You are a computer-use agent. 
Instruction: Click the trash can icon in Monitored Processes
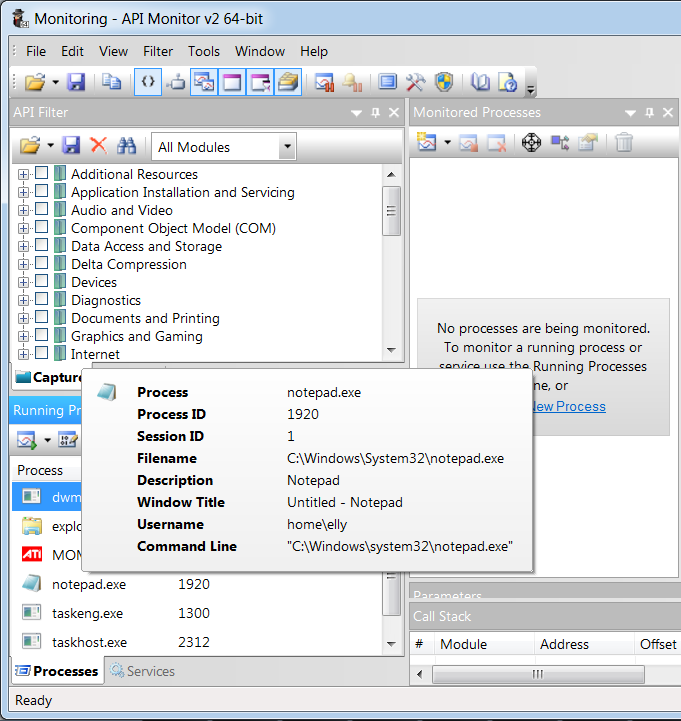624,143
